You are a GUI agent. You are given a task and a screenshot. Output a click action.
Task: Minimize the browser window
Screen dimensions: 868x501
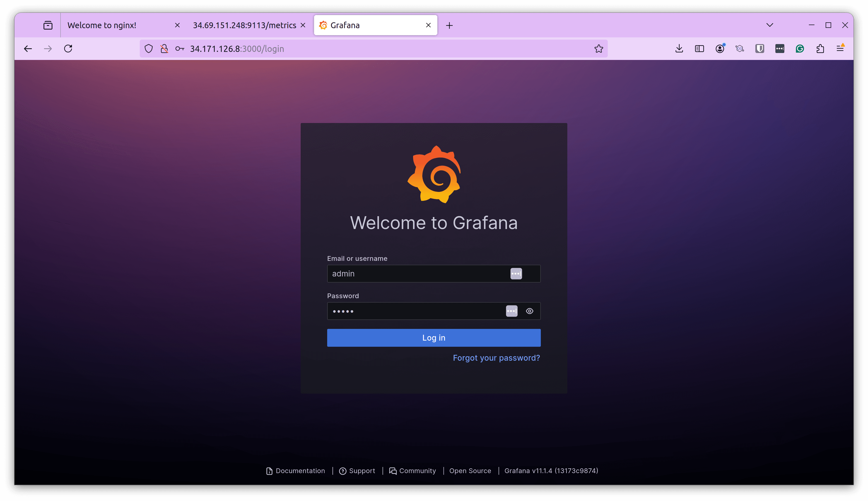pos(812,25)
